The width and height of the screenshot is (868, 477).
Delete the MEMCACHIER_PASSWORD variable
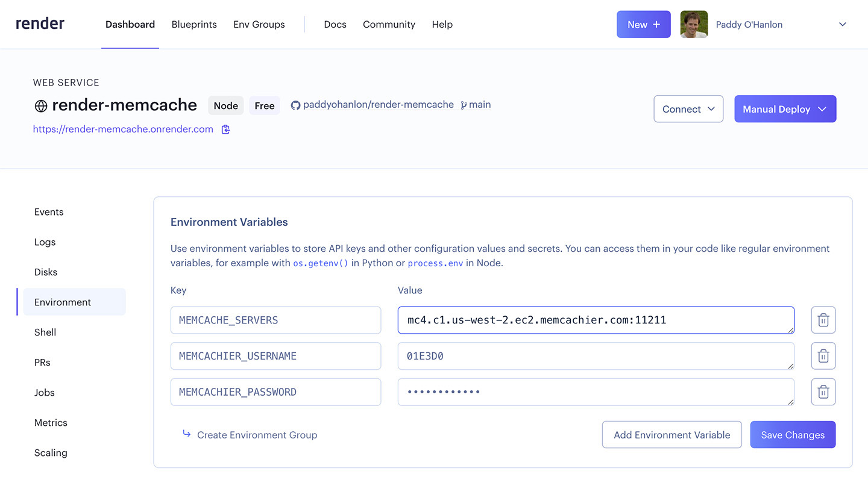tap(823, 392)
